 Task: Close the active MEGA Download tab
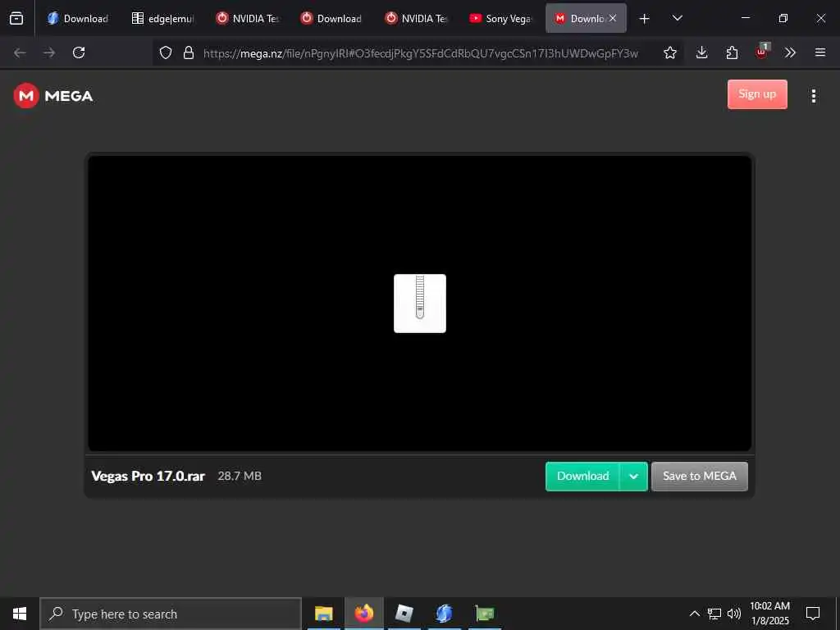[x=612, y=18]
